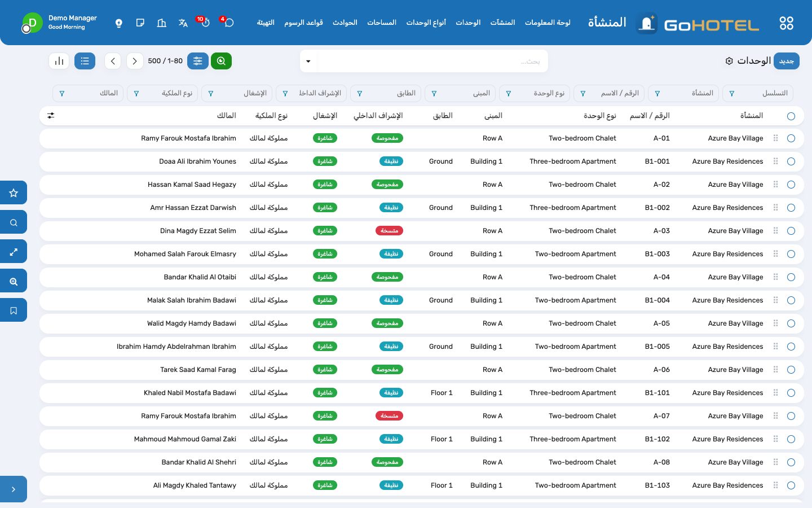Open the company building icon
812x508 pixels.
pos(161,23)
